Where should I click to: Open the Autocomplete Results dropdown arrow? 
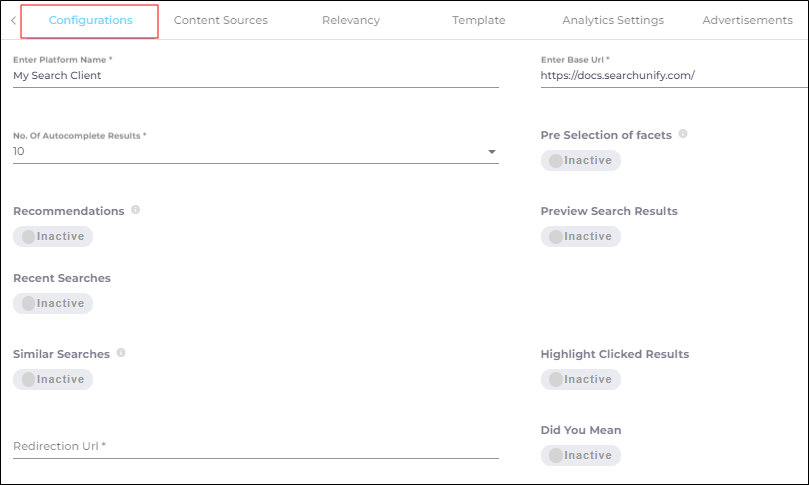click(x=491, y=152)
